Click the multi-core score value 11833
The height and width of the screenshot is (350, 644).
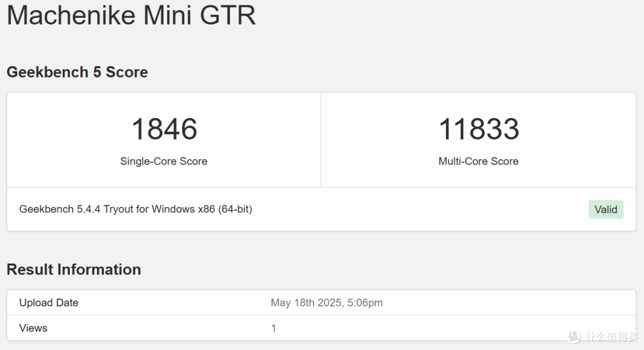pyautogui.click(x=478, y=129)
